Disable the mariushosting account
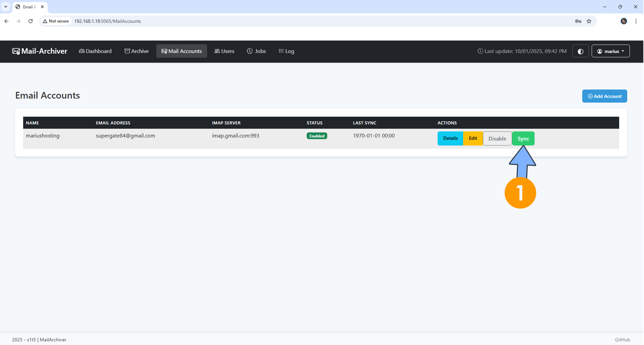Viewport: 644px width, 345px height. tap(497, 138)
